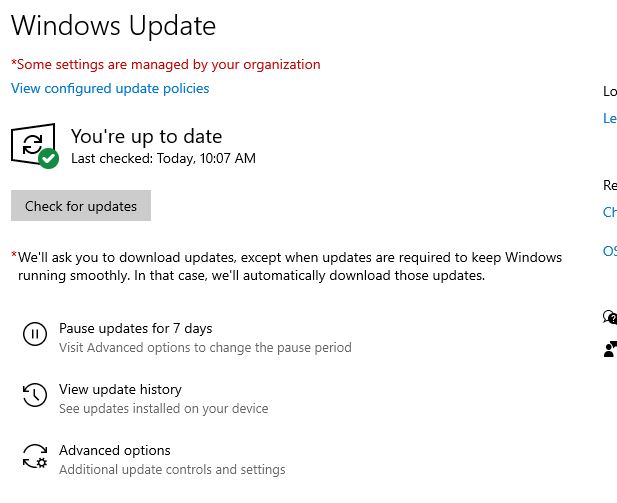
Task: Click the truncated 'Ch' link on right
Action: click(610, 212)
